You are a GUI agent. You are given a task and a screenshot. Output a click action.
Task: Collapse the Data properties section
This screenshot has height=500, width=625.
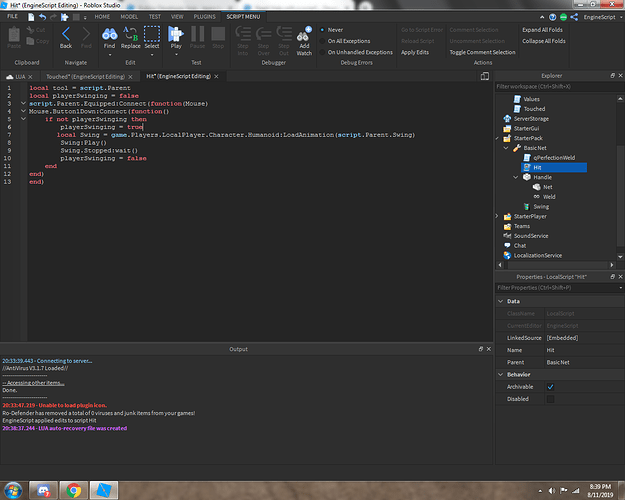pyautogui.click(x=501, y=301)
